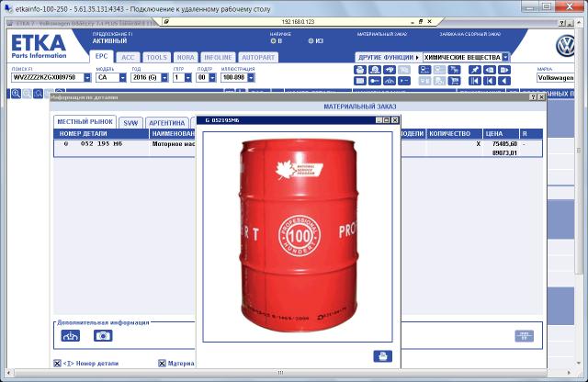Viewport: 588px width, 382px height.
Task: Open the Иллюстрация dropdown
Action: 251,78
